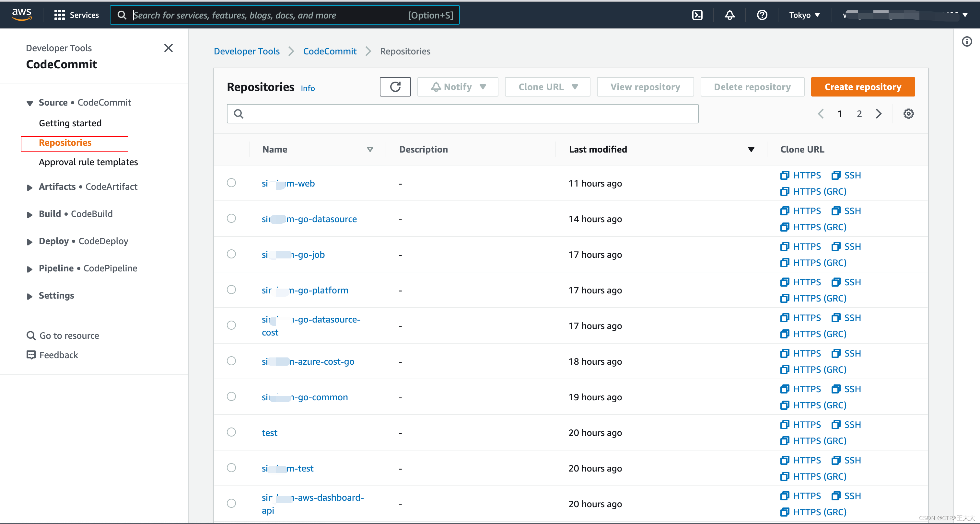This screenshot has width=980, height=524.
Task: Click the info panel icon at right edge
Action: (967, 41)
